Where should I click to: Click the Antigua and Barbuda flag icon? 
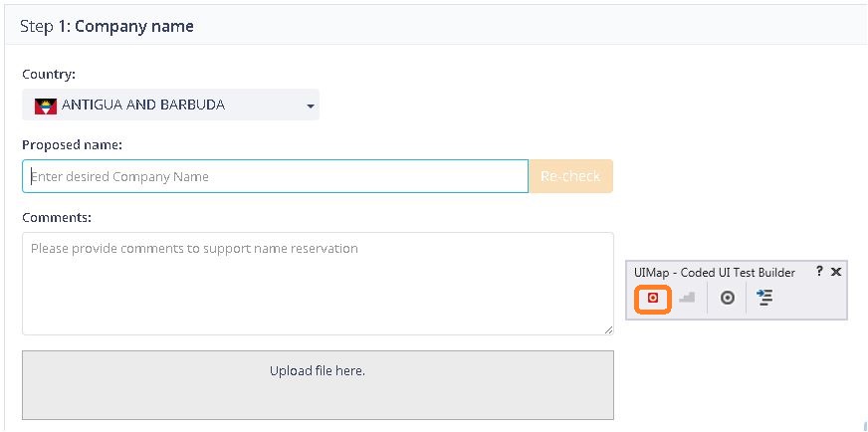point(46,106)
